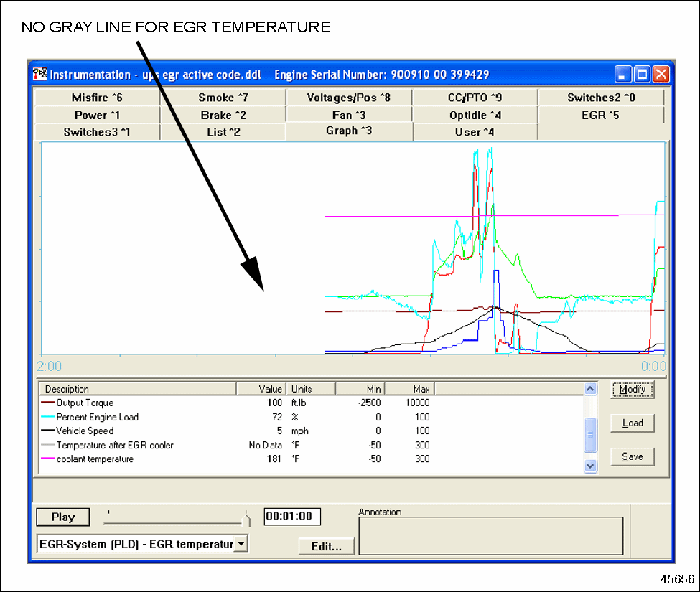
Task: Switch to the EGR ^5 tab
Action: 599,115
